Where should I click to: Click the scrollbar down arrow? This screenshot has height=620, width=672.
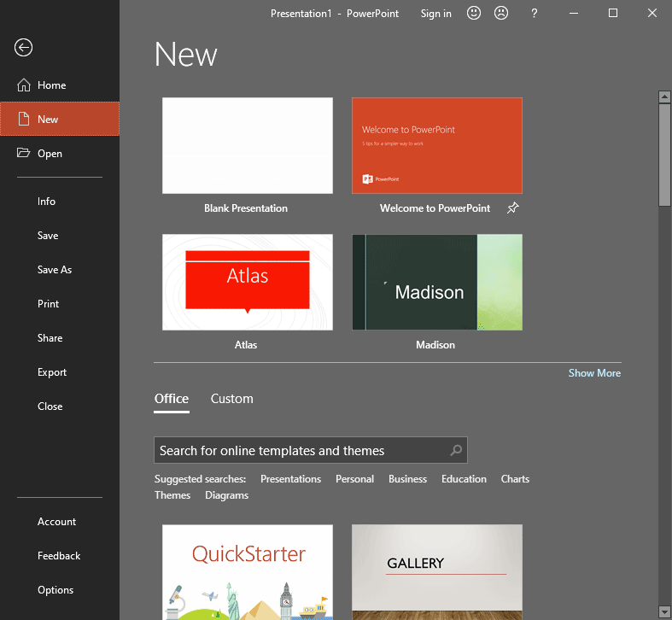pos(664,611)
